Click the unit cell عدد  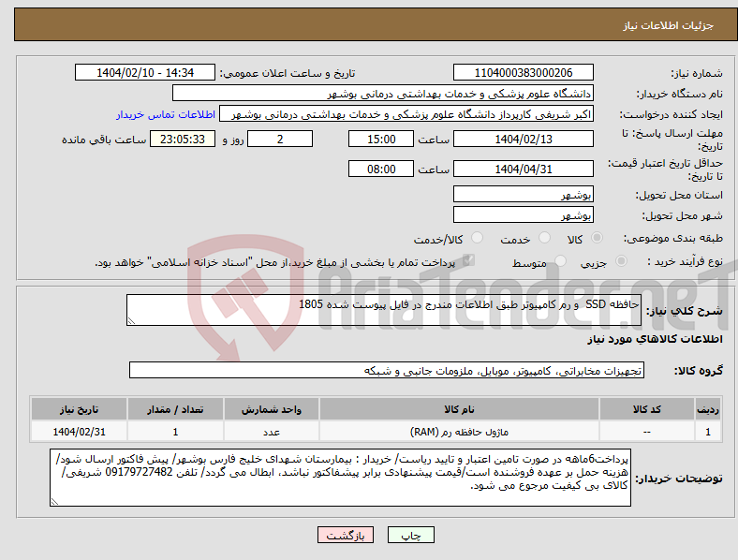(x=272, y=432)
